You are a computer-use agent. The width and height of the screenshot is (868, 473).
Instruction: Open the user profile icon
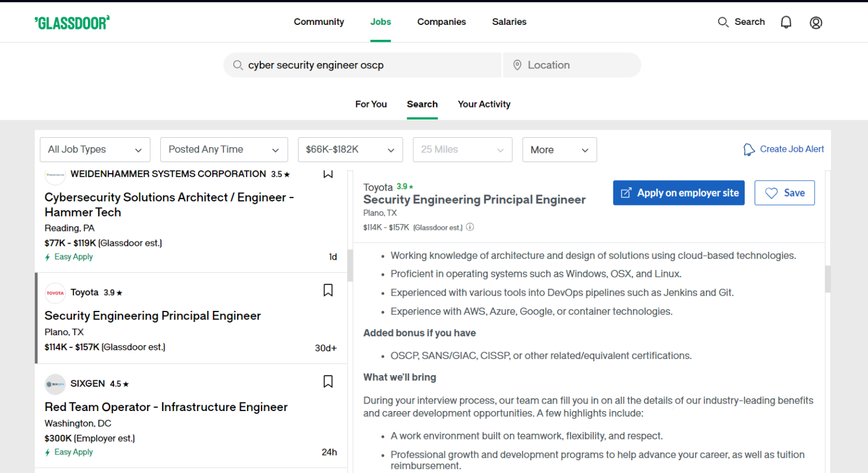click(816, 23)
